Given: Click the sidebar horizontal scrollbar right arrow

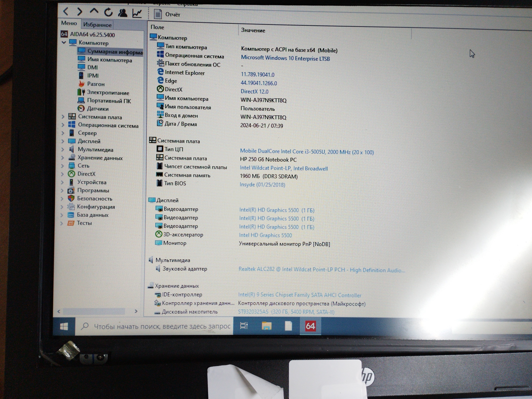Looking at the screenshot, I should click(136, 311).
